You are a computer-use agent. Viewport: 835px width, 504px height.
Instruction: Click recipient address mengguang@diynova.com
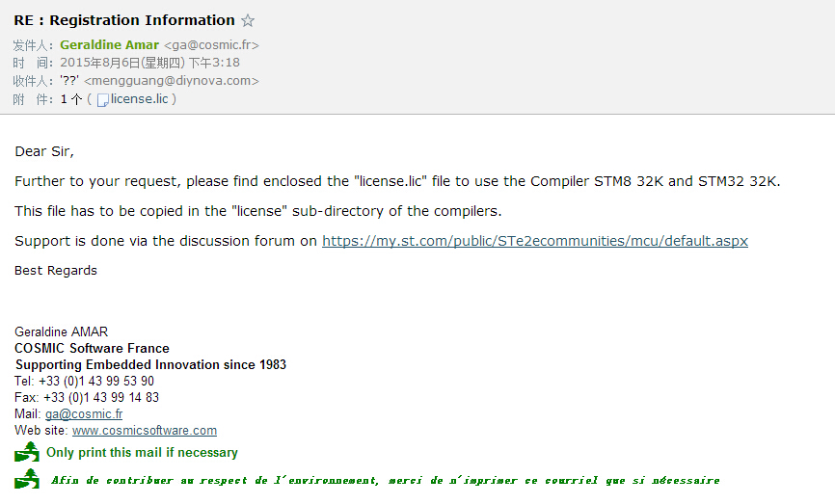pos(172,81)
